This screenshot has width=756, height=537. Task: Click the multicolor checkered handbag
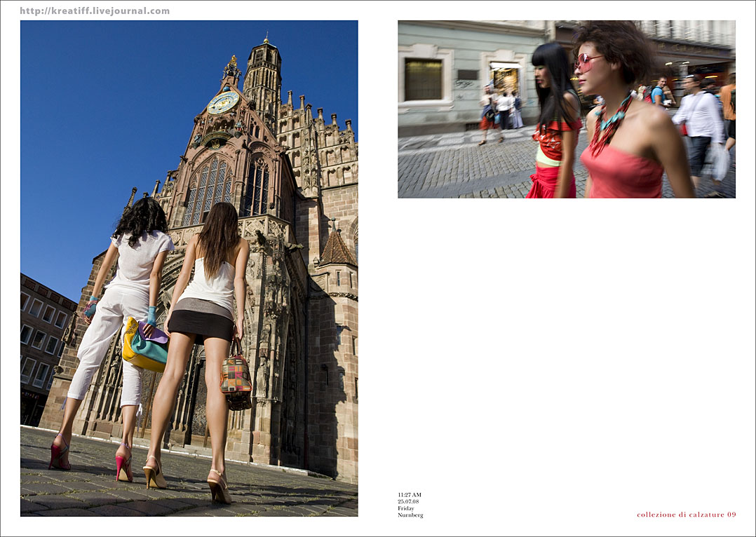click(236, 376)
